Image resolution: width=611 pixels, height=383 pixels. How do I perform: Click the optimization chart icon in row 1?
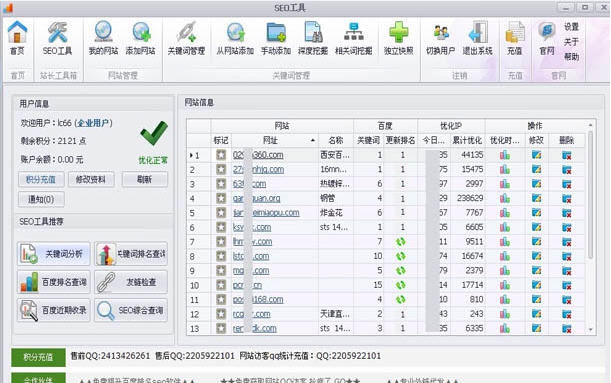pyautogui.click(x=505, y=155)
